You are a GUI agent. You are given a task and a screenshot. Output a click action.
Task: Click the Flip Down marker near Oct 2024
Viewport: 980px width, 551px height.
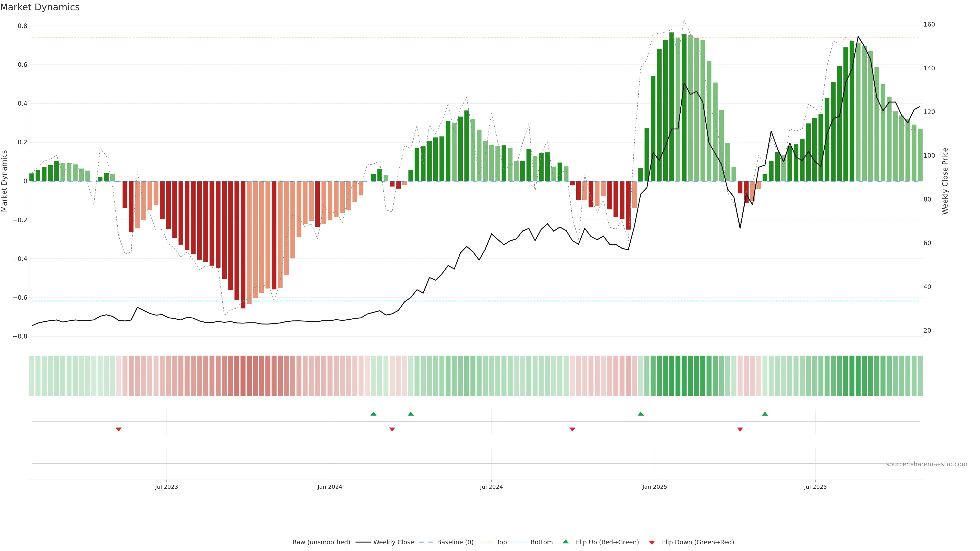[572, 429]
